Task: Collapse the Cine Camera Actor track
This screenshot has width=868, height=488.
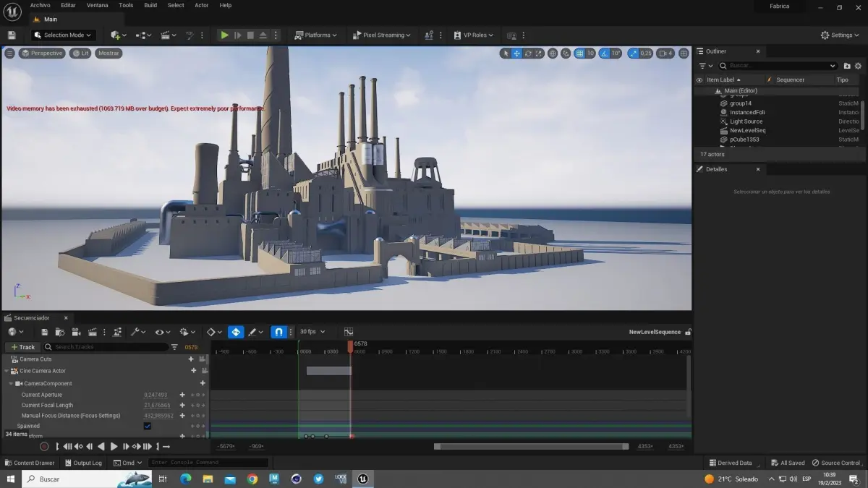Action: click(x=7, y=371)
